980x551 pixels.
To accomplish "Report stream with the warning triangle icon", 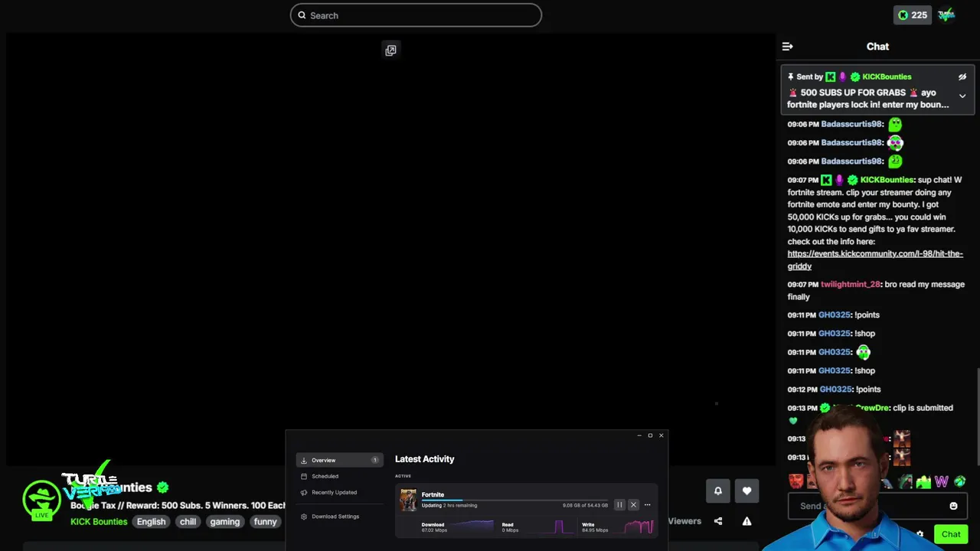I will (746, 521).
